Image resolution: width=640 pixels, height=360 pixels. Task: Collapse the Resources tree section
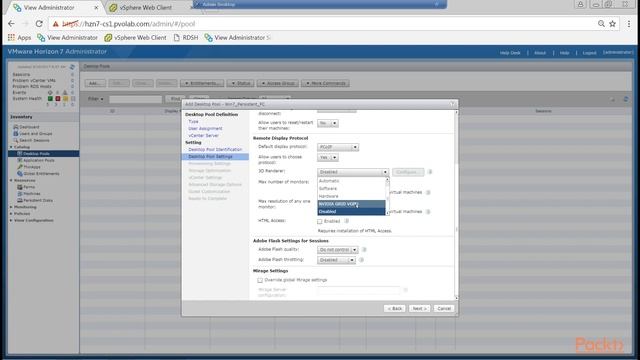(x=11, y=180)
